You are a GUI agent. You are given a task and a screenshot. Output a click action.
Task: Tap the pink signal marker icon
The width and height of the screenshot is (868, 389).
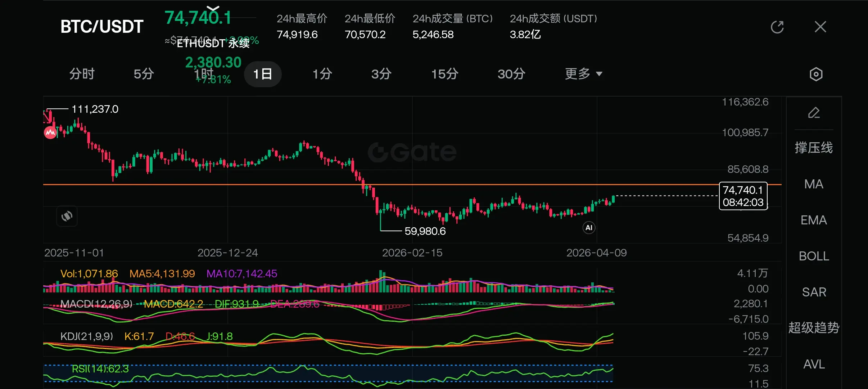(50, 133)
